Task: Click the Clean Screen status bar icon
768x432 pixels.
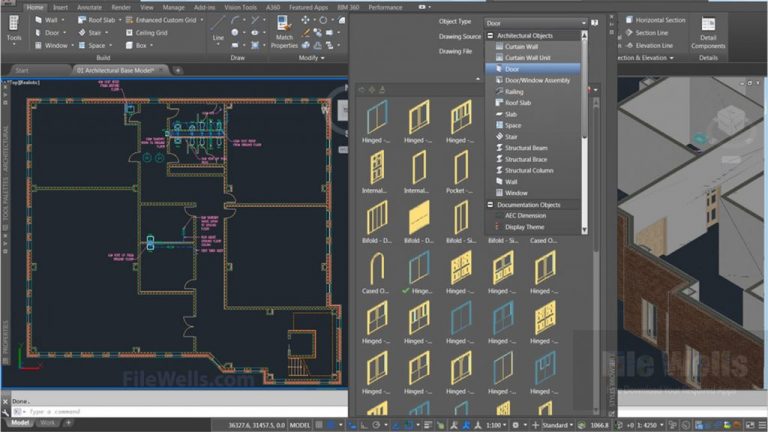Action: pyautogui.click(x=750, y=425)
